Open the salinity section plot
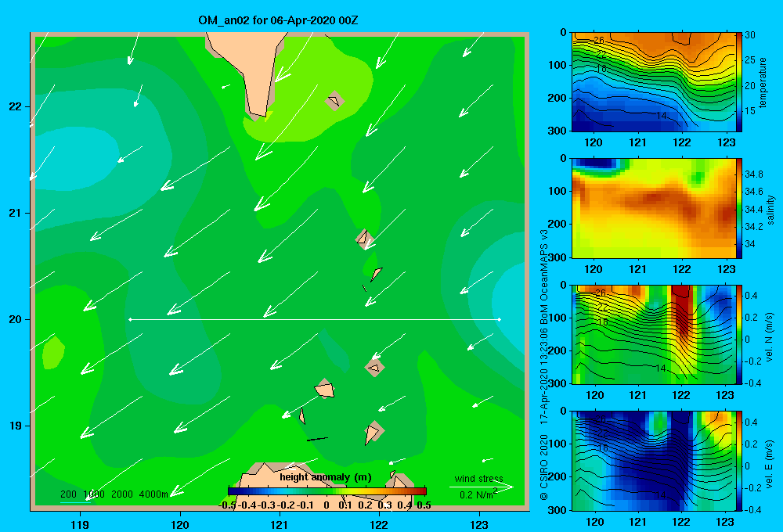This screenshot has width=783, height=532. (x=654, y=208)
